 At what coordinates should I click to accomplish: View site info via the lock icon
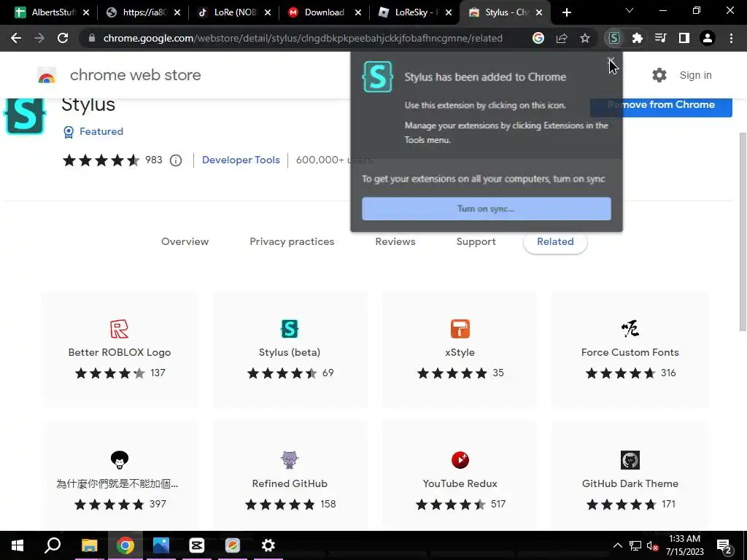[x=92, y=38]
